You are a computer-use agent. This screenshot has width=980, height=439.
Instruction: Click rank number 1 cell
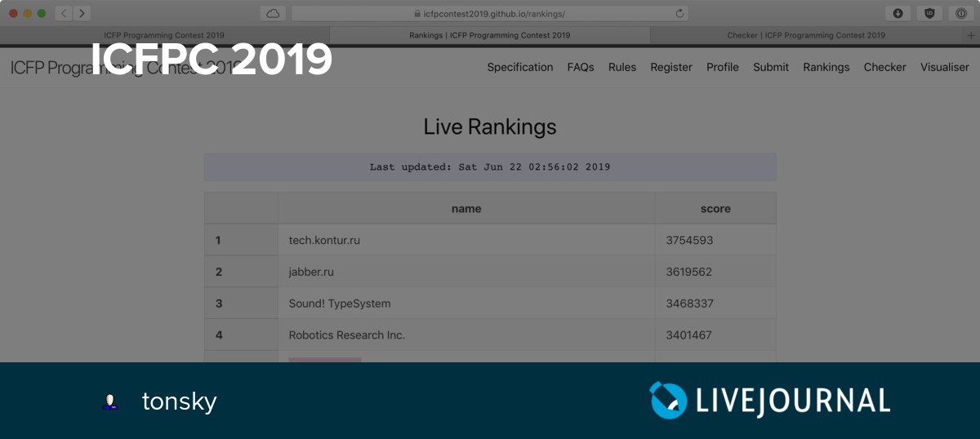241,240
